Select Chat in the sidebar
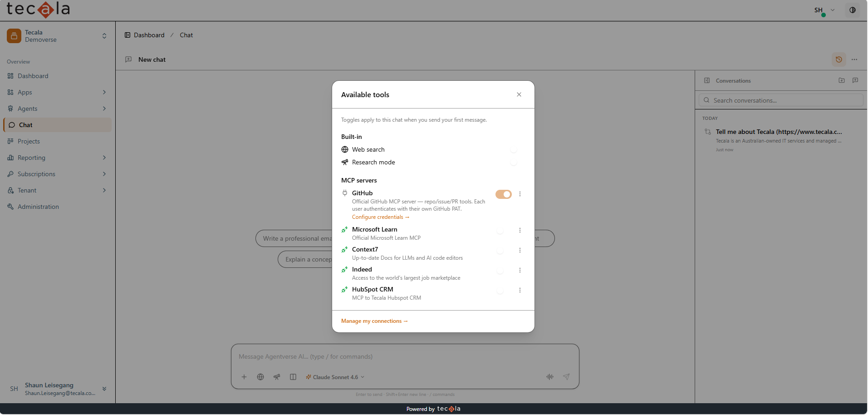Viewport: 868px width, 415px height. coord(57,125)
